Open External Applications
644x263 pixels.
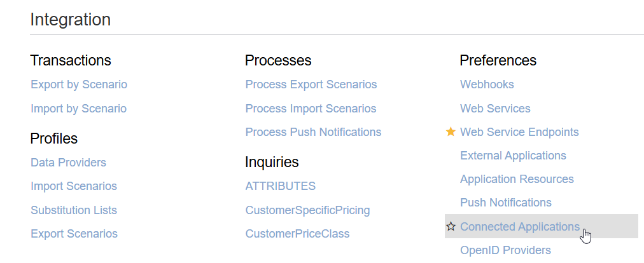[513, 156]
